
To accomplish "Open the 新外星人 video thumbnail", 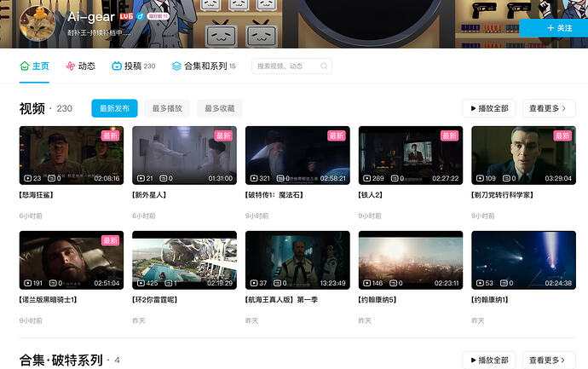I will (x=185, y=155).
